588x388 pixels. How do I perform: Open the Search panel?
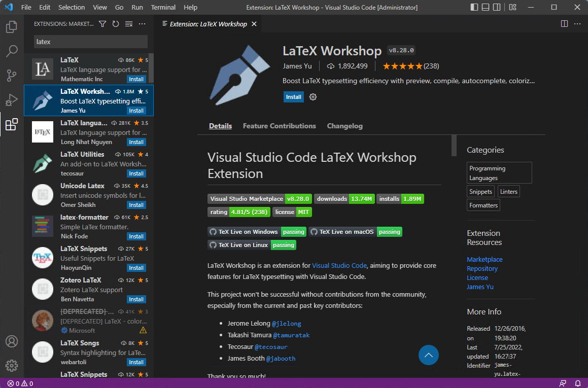coord(11,51)
